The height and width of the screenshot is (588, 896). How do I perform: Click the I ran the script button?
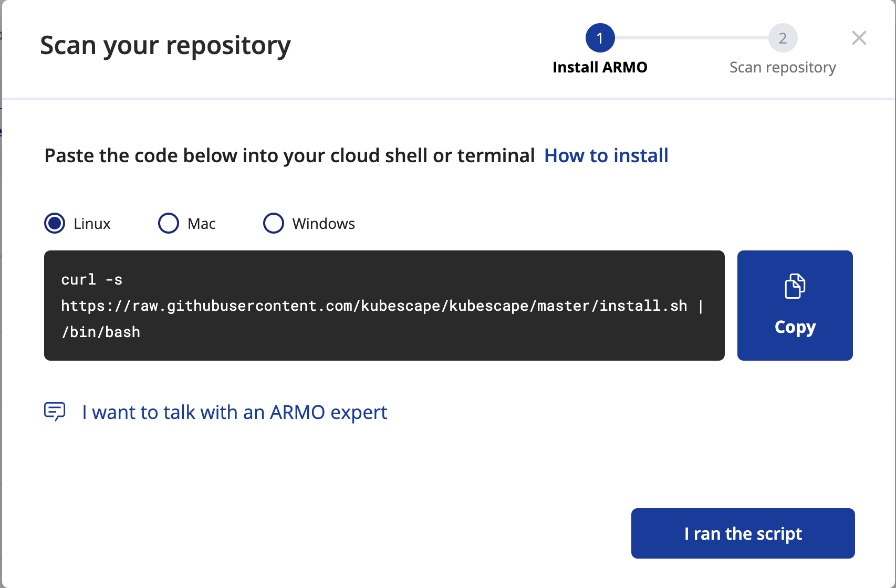click(743, 533)
